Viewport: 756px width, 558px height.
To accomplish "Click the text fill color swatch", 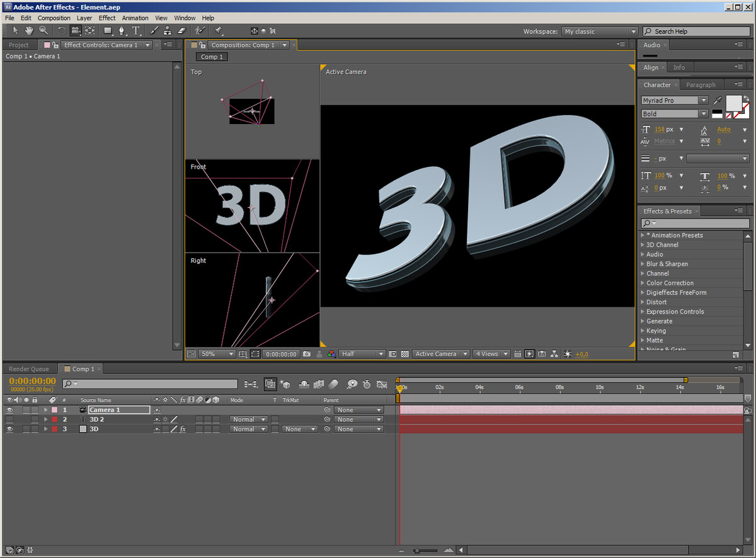I will click(x=734, y=103).
